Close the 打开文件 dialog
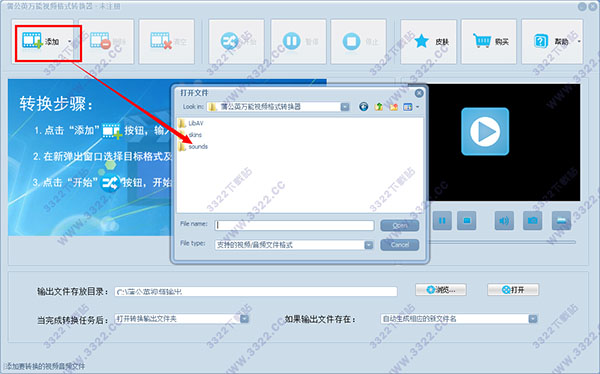Image resolution: width=600 pixels, height=374 pixels. coord(419,93)
